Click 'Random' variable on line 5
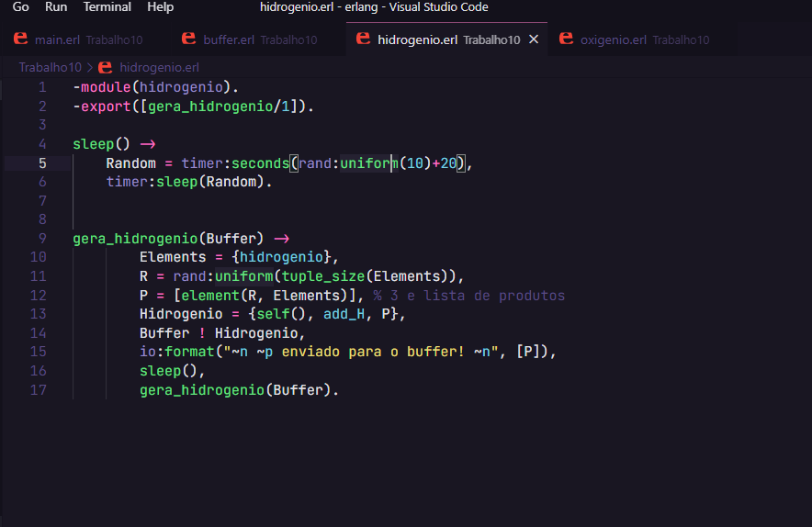The image size is (812, 527). [x=131, y=163]
